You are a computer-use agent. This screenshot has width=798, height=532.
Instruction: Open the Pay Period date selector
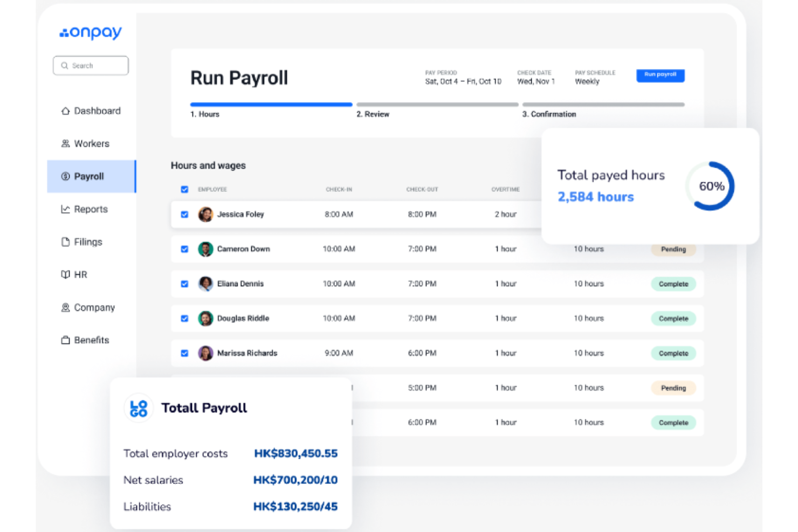(463, 81)
